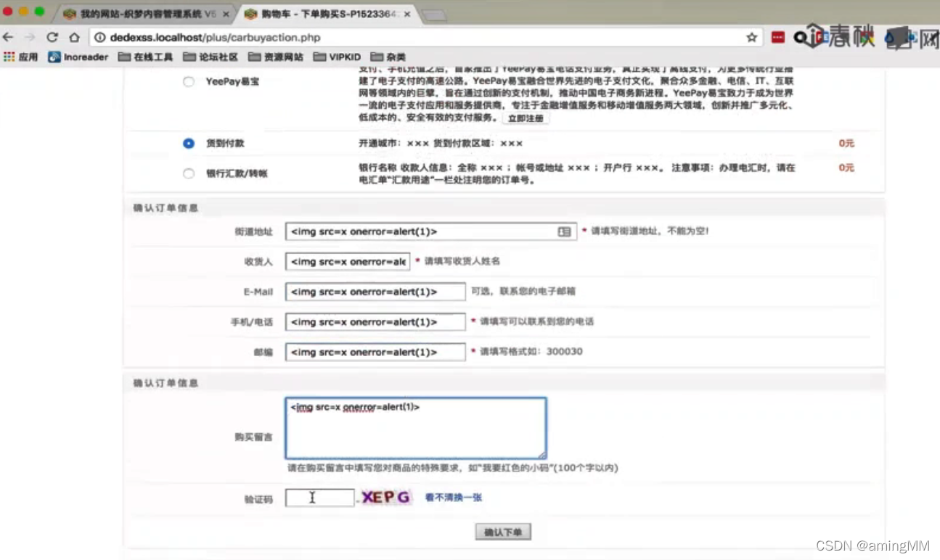Image resolution: width=940 pixels, height=560 pixels.
Task: Open the VIPKID bookmark folder
Action: (x=337, y=57)
